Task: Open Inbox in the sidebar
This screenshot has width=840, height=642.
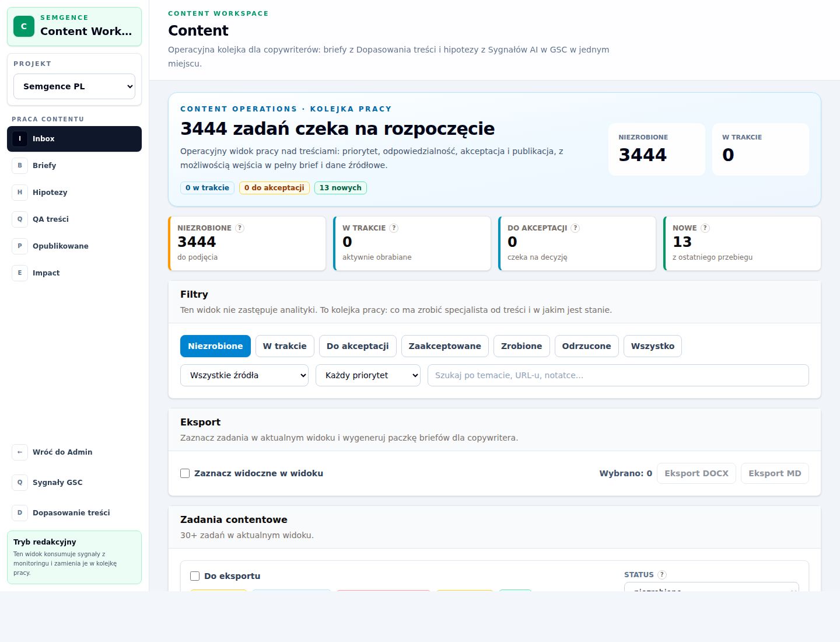Action: (74, 139)
